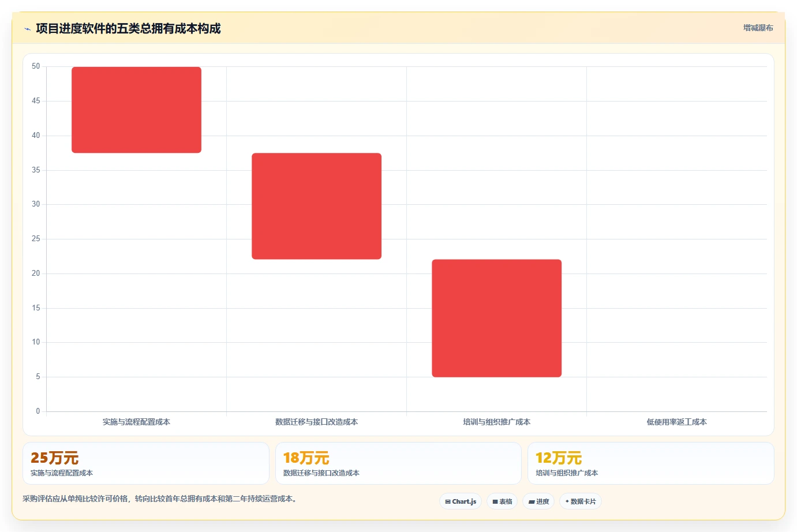Select the 数据卡片 tag chip
Image resolution: width=797 pixels, height=532 pixels.
click(x=581, y=501)
